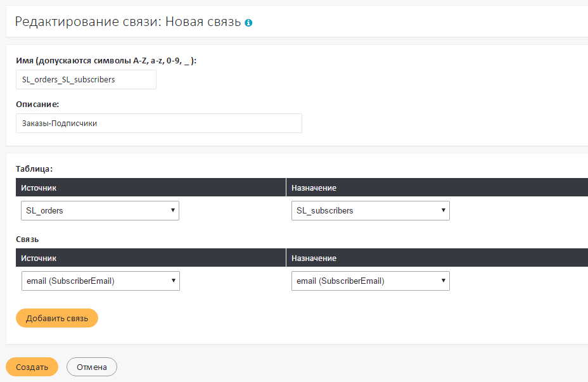Click the description field with Заказы-Подписчики

click(x=158, y=124)
